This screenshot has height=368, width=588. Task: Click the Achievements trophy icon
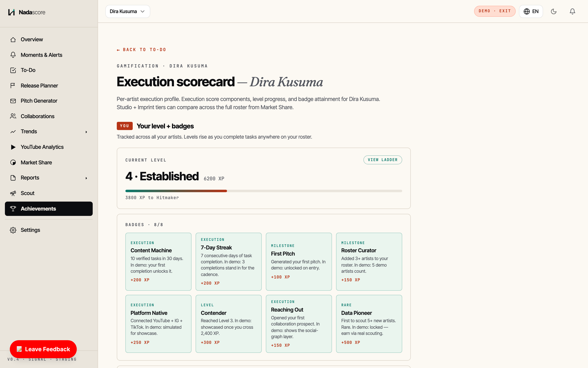click(x=13, y=209)
